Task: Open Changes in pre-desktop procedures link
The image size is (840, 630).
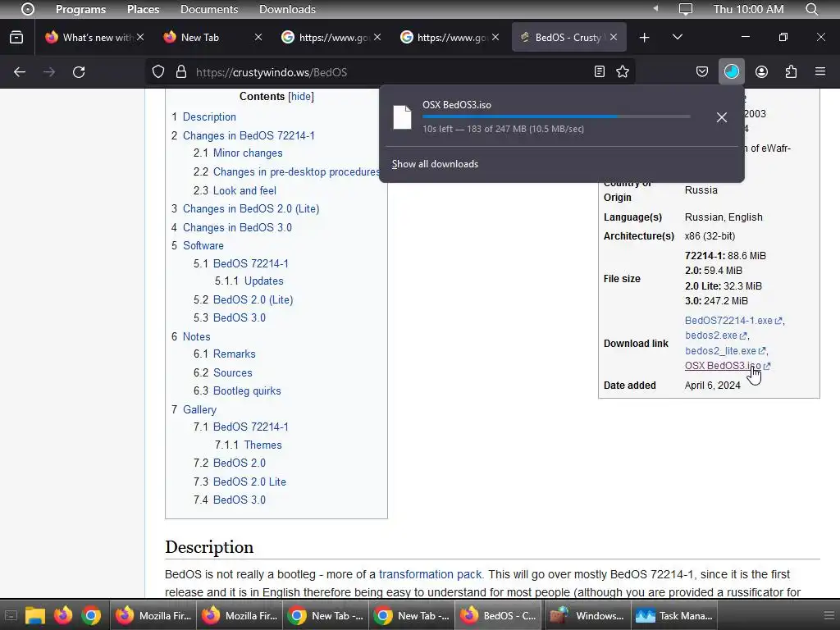Action: (296, 172)
